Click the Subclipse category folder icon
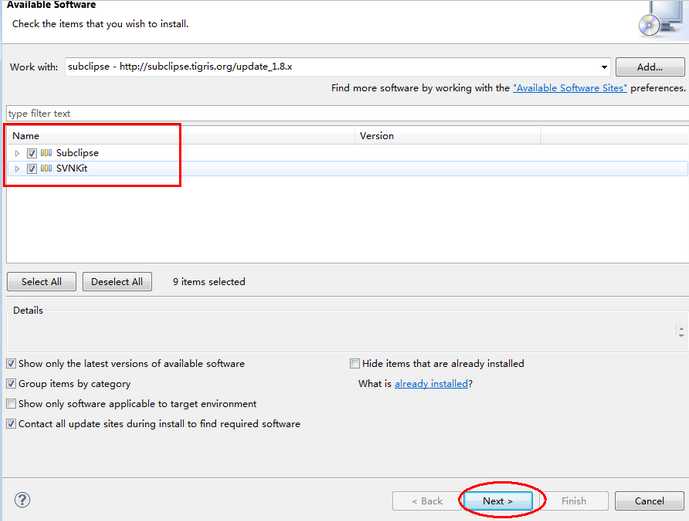This screenshot has height=521, width=689. [x=46, y=153]
